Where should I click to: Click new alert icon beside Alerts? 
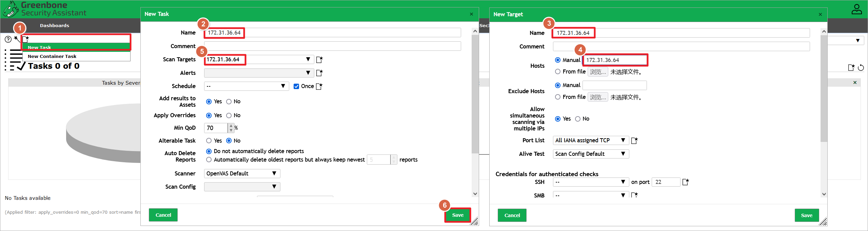319,73
